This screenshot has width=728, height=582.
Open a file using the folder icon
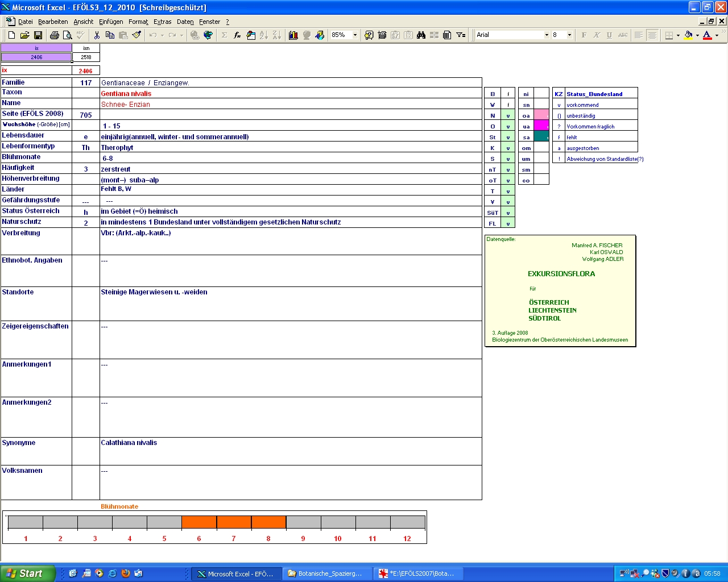coord(24,35)
